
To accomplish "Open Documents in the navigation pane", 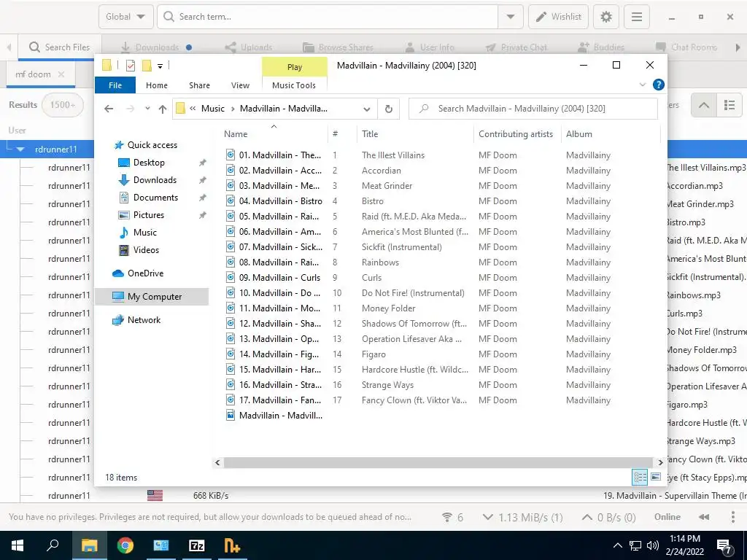I will [155, 198].
